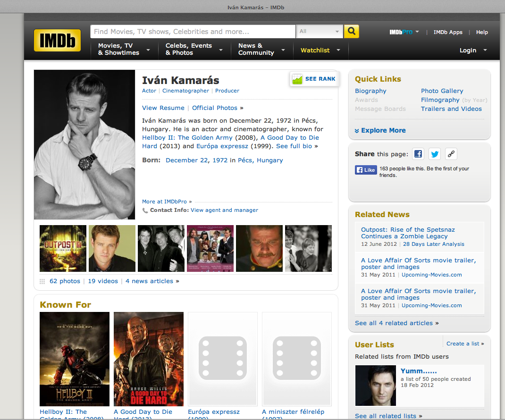Share page via Facebook icon
The image size is (505, 420).
pyautogui.click(x=418, y=154)
